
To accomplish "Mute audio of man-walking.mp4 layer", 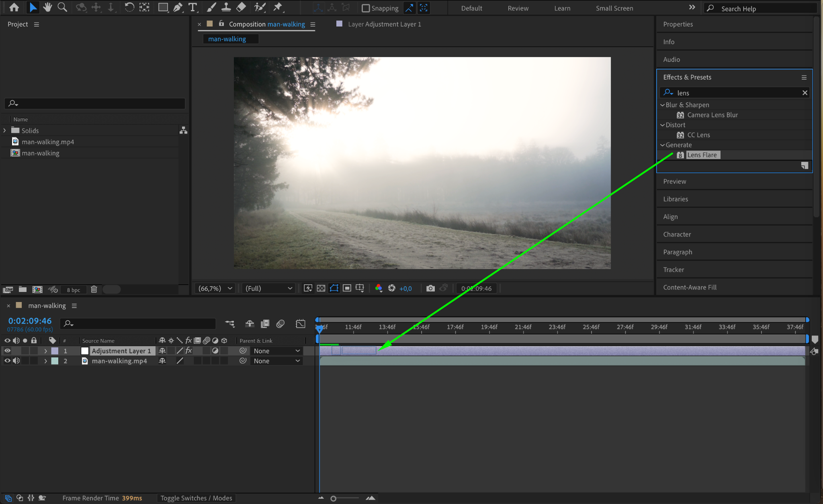I will tap(16, 361).
